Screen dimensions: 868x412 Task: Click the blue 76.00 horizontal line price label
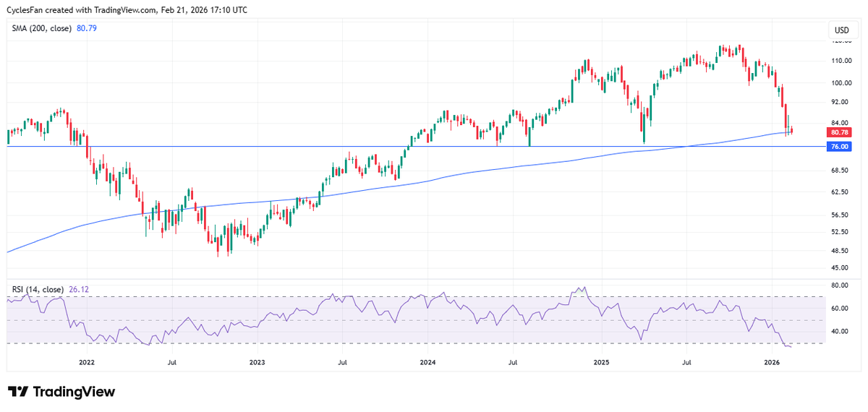click(840, 146)
